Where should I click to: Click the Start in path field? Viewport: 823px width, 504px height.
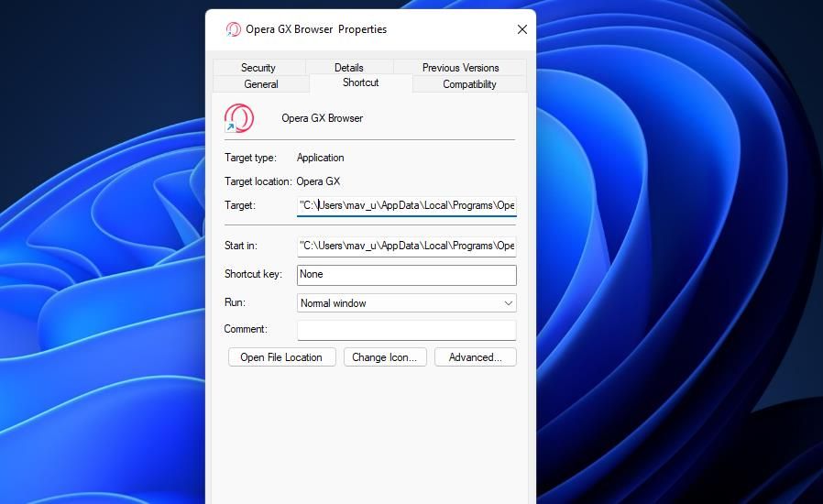[x=407, y=246]
